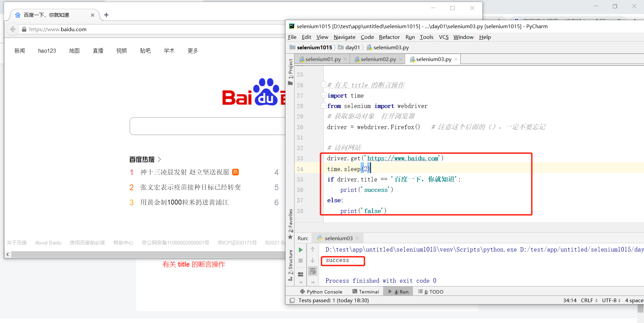644x323 pixels.
Task: Open hao123 link on Baidu page
Action: pyautogui.click(x=47, y=51)
